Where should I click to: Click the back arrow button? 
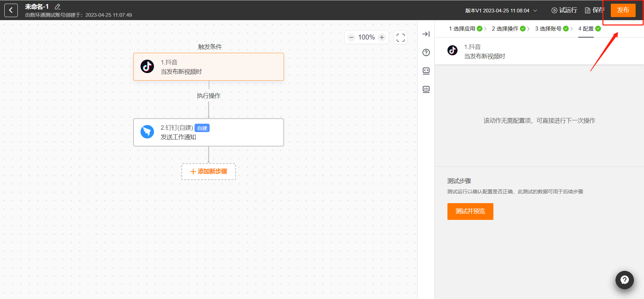(11, 10)
